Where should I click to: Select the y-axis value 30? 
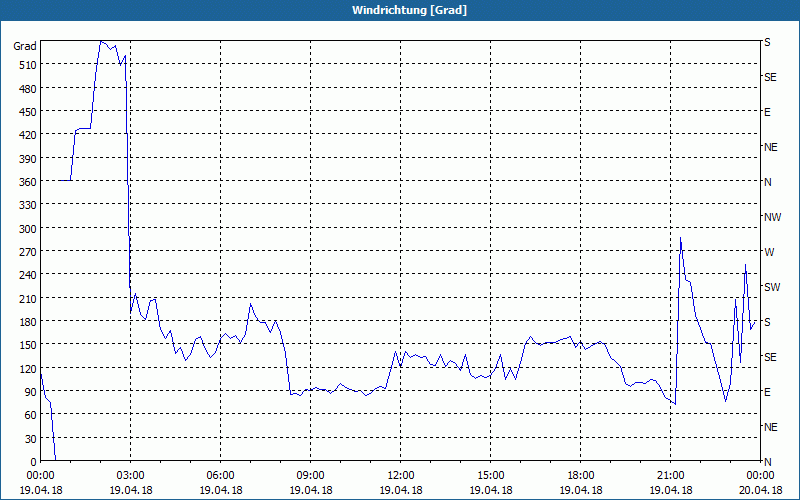point(30,439)
